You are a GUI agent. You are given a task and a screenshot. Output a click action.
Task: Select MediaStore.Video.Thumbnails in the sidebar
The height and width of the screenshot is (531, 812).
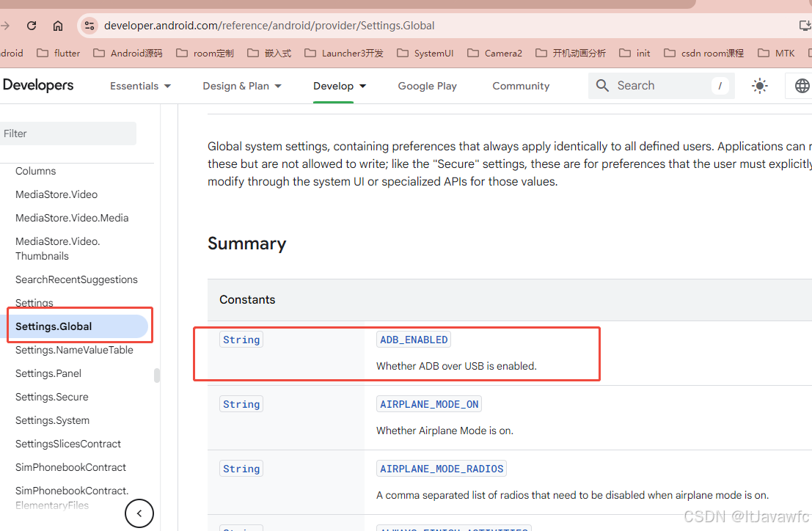tap(57, 249)
